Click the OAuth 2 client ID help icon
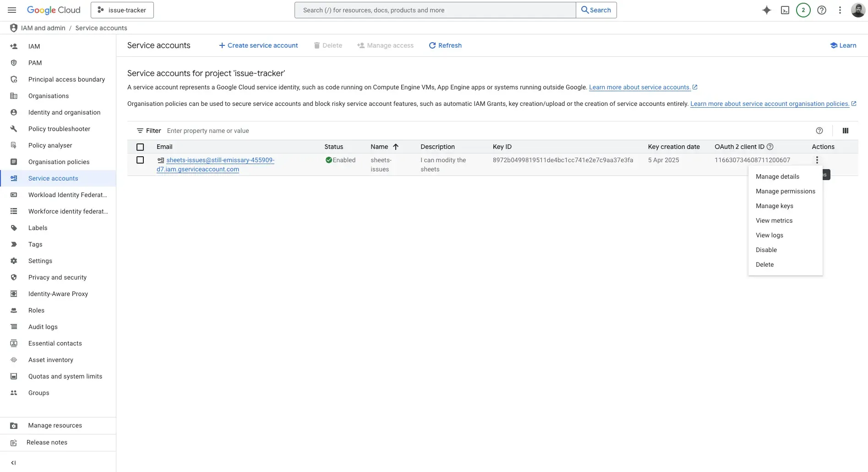 tap(770, 147)
